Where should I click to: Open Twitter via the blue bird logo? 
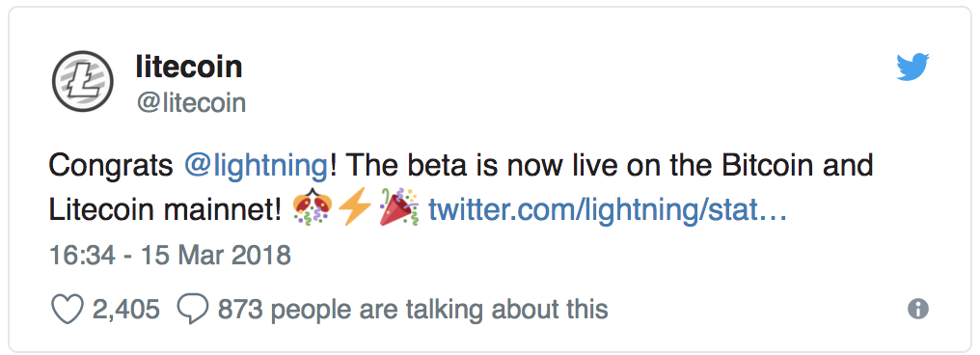[913, 68]
